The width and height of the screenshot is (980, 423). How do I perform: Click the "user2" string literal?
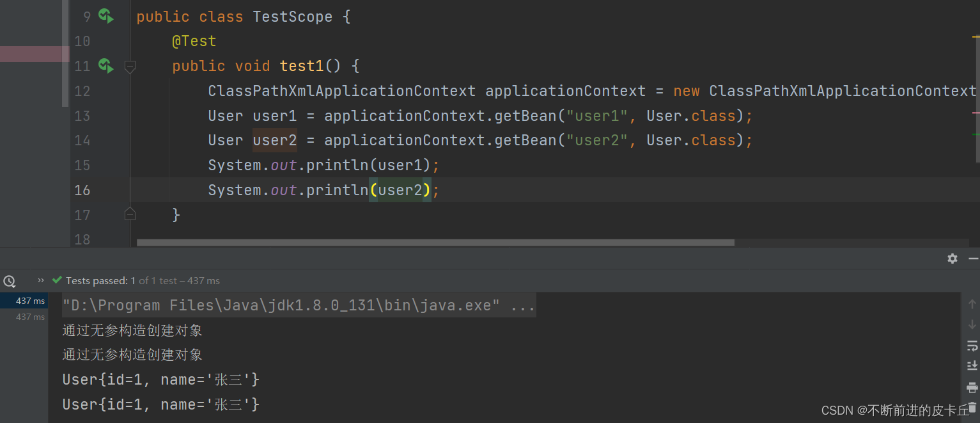point(597,140)
